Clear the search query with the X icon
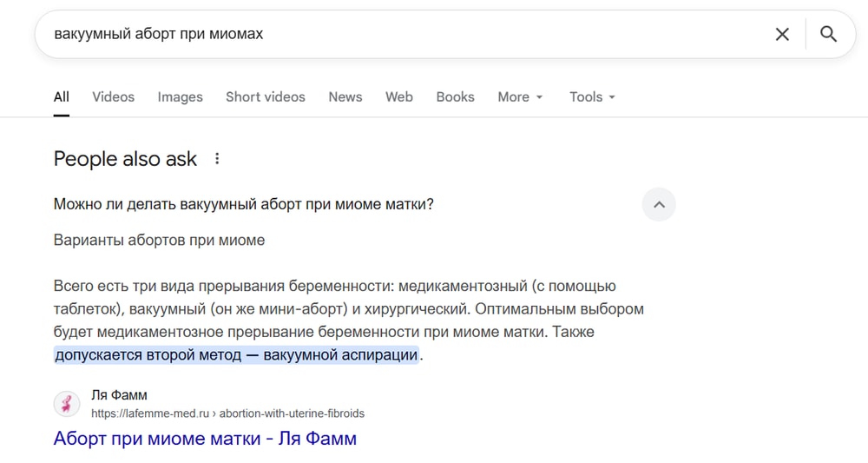The width and height of the screenshot is (868, 463). pyautogui.click(x=782, y=35)
